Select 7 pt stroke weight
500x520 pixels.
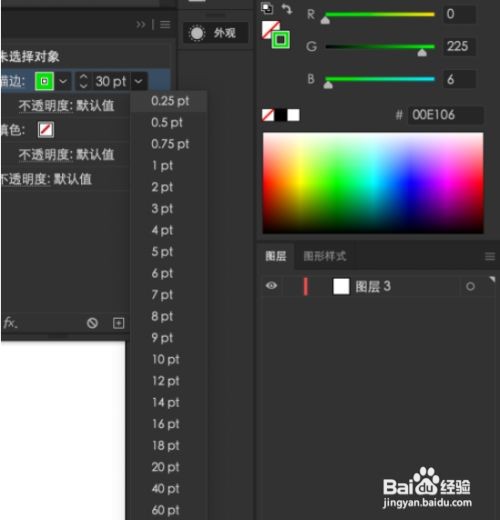click(162, 295)
